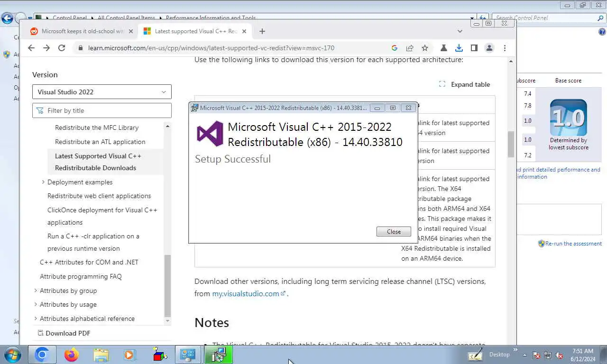Open Chrome profile avatar menu
Screen dimensions: 607x364
click(x=489, y=48)
